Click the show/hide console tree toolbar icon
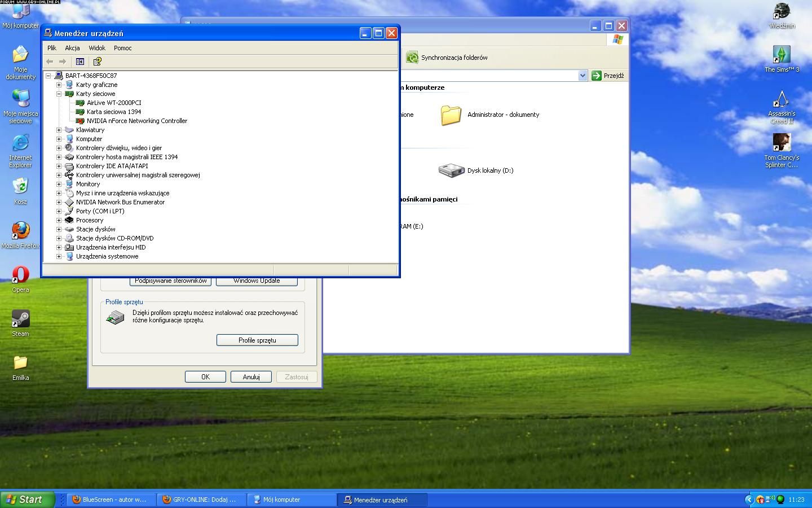Viewport: 812px width, 508px height. 80,62
